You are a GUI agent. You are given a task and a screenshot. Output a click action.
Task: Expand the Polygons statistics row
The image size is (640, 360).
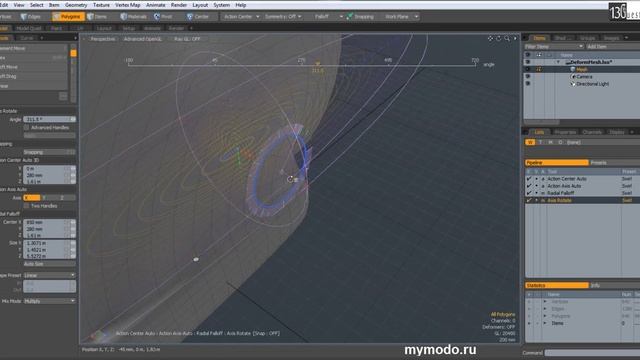pyautogui.click(x=545, y=316)
